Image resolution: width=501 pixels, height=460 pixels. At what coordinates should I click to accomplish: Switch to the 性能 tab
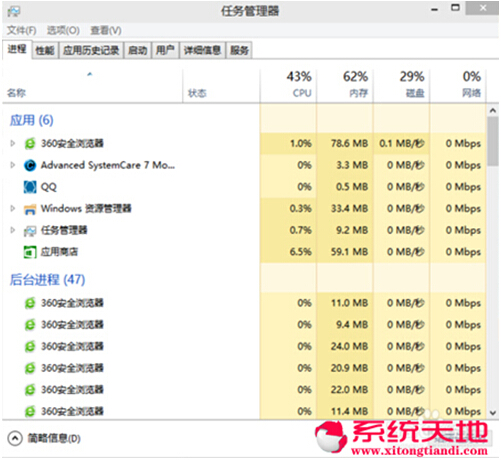click(45, 50)
